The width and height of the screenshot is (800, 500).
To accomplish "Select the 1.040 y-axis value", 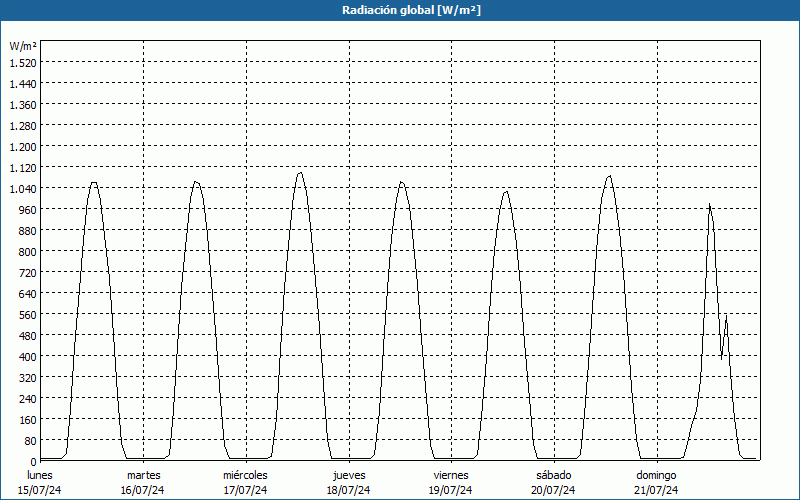I will pos(23,189).
